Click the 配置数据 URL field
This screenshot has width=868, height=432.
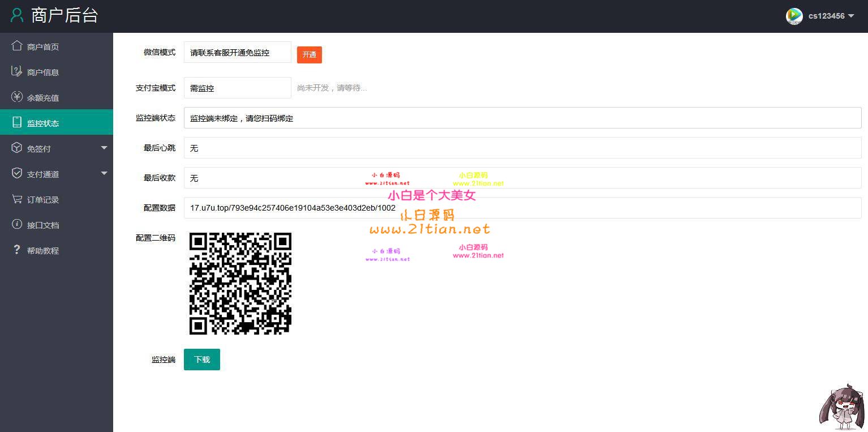coord(523,208)
